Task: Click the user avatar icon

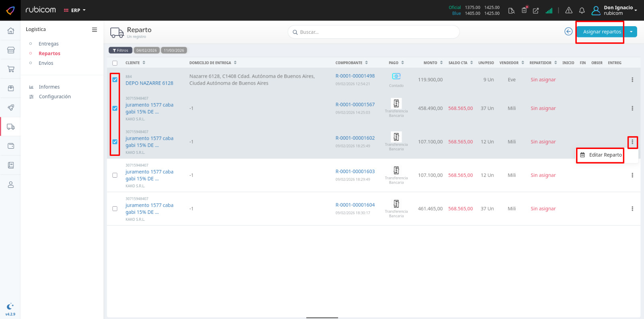Action: coord(596,10)
